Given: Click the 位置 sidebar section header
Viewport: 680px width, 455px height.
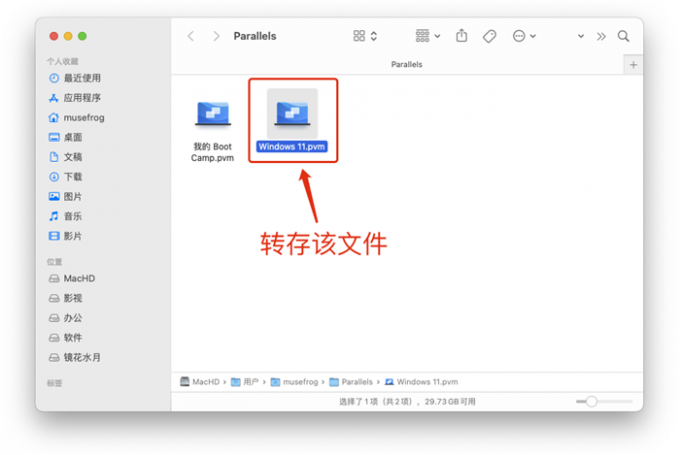Looking at the screenshot, I should tap(54, 262).
